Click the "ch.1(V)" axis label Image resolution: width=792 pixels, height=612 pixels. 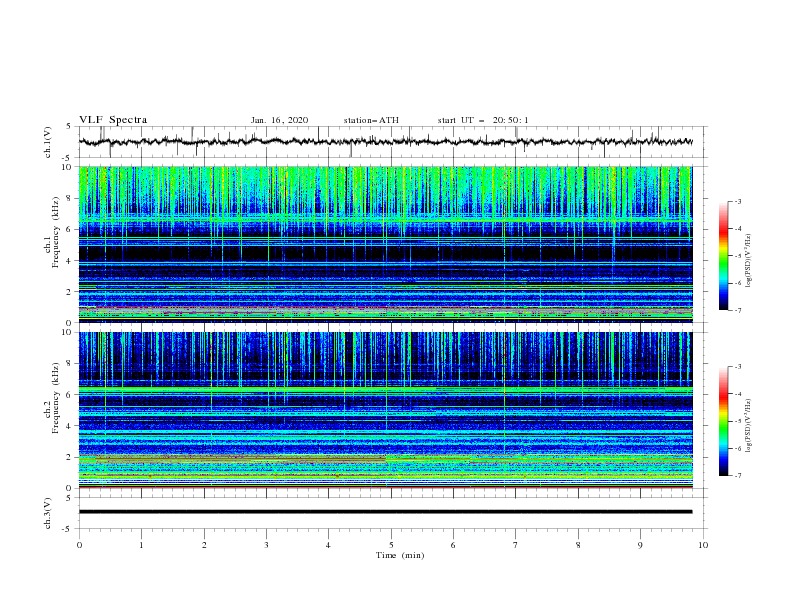click(x=48, y=142)
